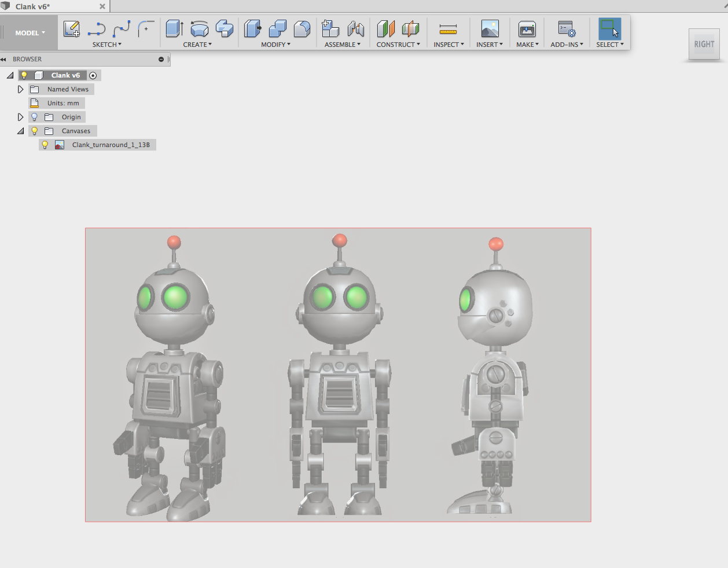Screen dimensions: 728x568
Task: Click the canvas image icon for Clank_turnaround_1_138
Action: coord(60,145)
